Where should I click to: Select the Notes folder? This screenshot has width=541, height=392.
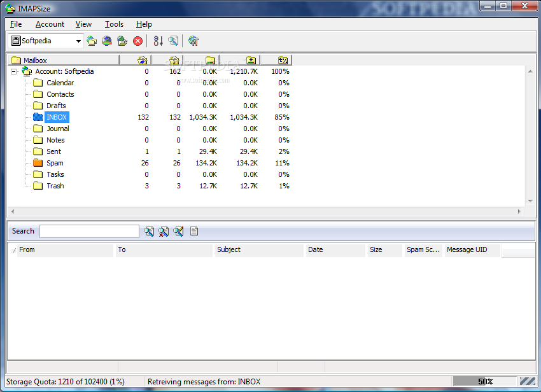click(x=55, y=140)
